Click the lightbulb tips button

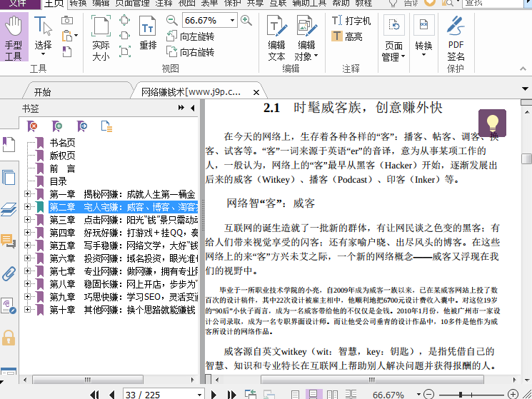pyautogui.click(x=492, y=123)
